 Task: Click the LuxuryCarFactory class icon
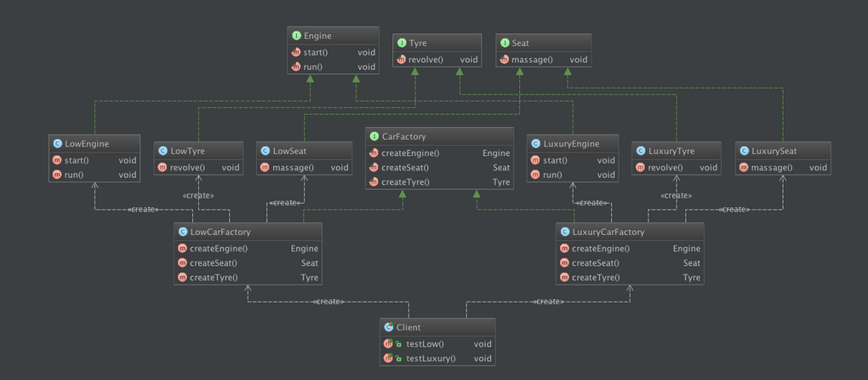564,232
